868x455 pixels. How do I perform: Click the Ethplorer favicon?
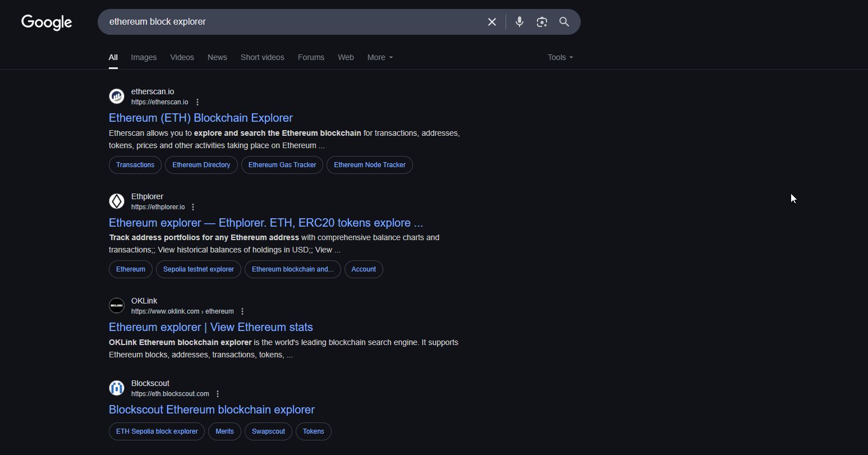click(117, 201)
